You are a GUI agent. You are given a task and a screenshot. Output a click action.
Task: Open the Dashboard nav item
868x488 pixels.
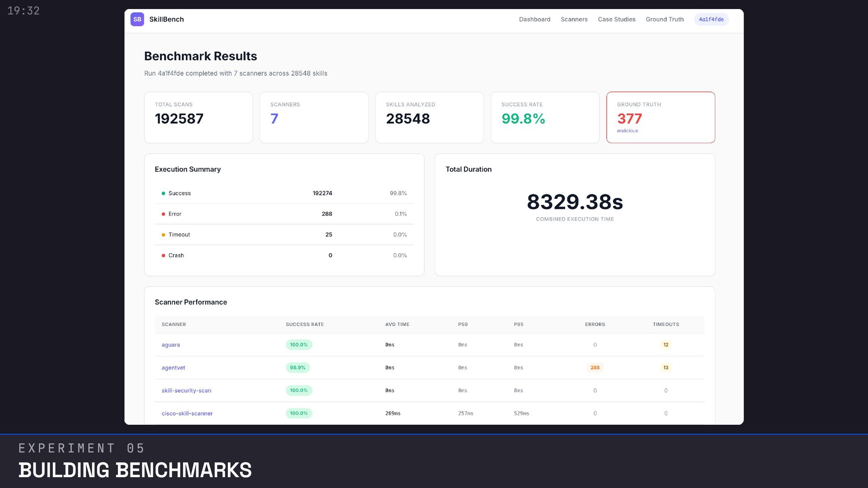click(534, 19)
